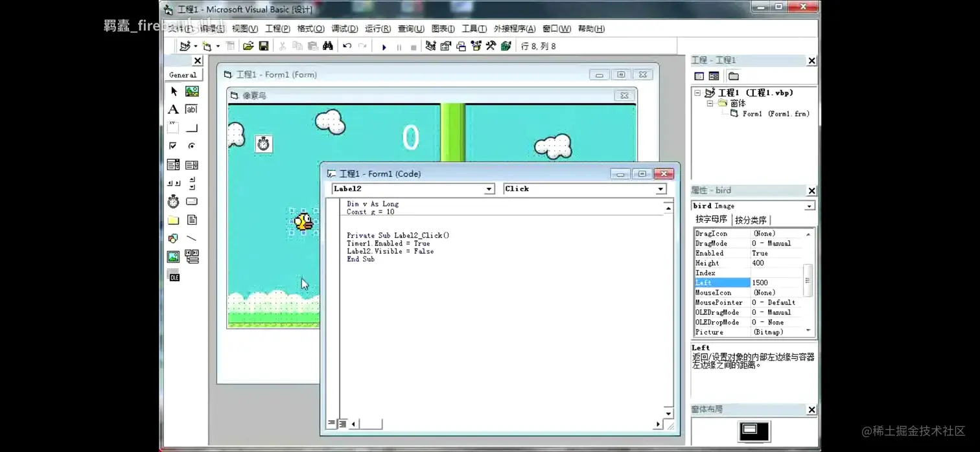Select the DirListBox folder control tool
The height and width of the screenshot is (452, 980).
point(173,220)
